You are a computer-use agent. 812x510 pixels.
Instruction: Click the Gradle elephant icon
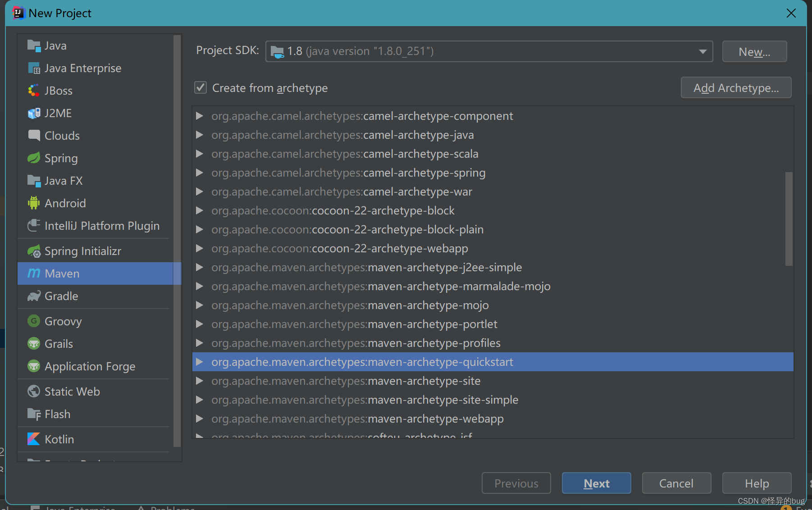coord(34,296)
